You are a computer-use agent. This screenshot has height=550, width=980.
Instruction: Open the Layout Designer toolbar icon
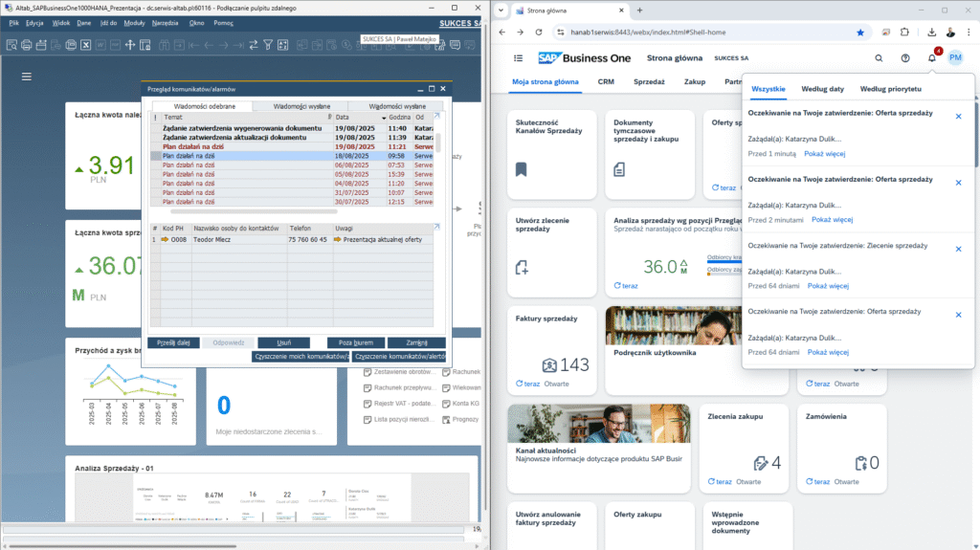pos(145,45)
